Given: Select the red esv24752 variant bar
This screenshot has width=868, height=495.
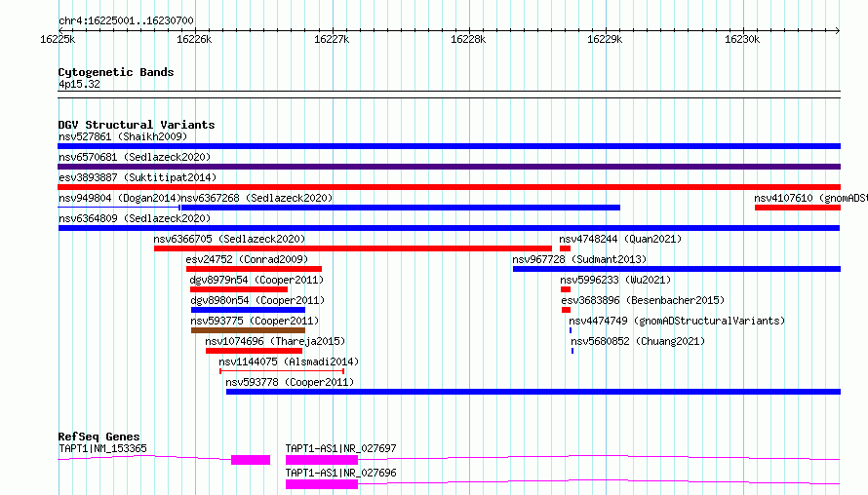Looking at the screenshot, I should [x=255, y=269].
